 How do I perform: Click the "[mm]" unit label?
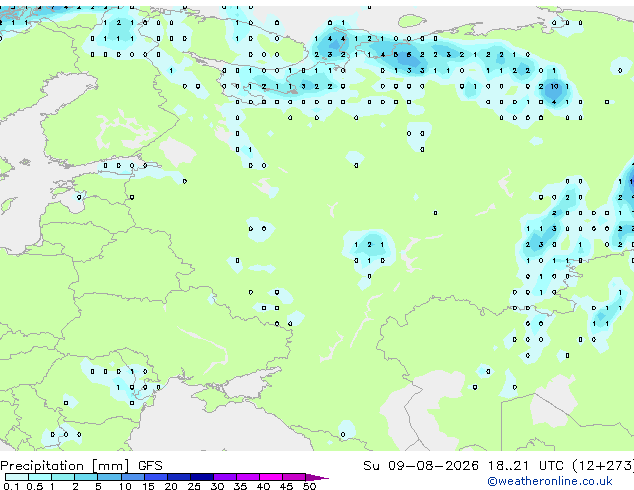[x=111, y=466]
